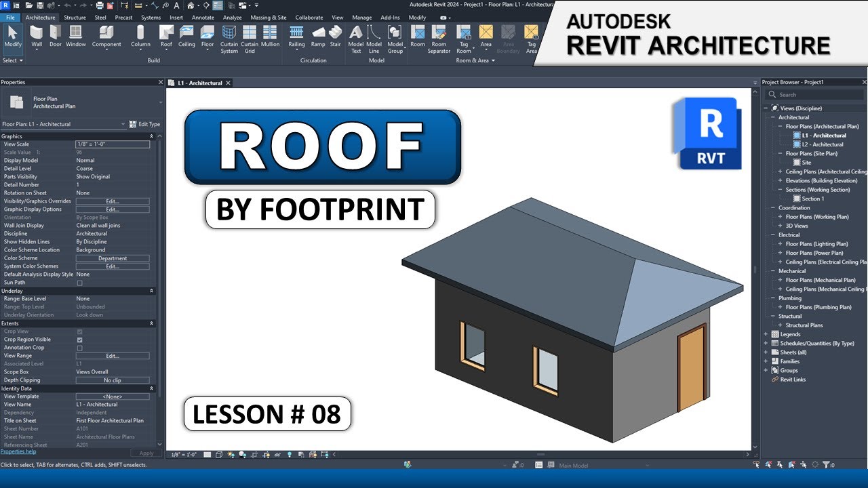
Task: Select the Model Text tool
Action: 356,39
